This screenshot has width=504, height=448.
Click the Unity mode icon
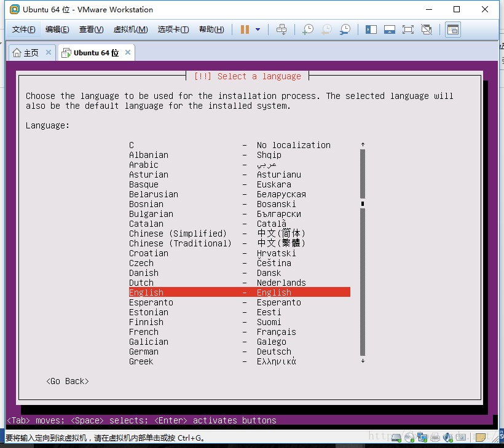point(427,29)
